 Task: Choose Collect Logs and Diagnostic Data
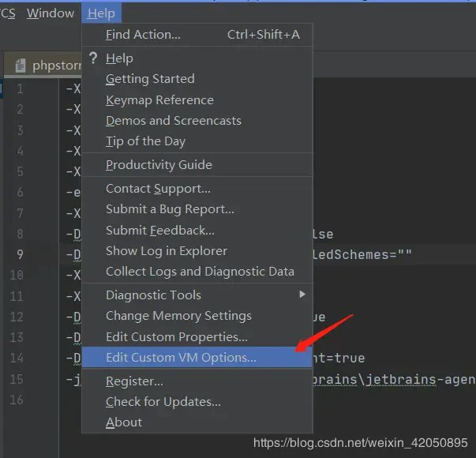click(x=200, y=272)
